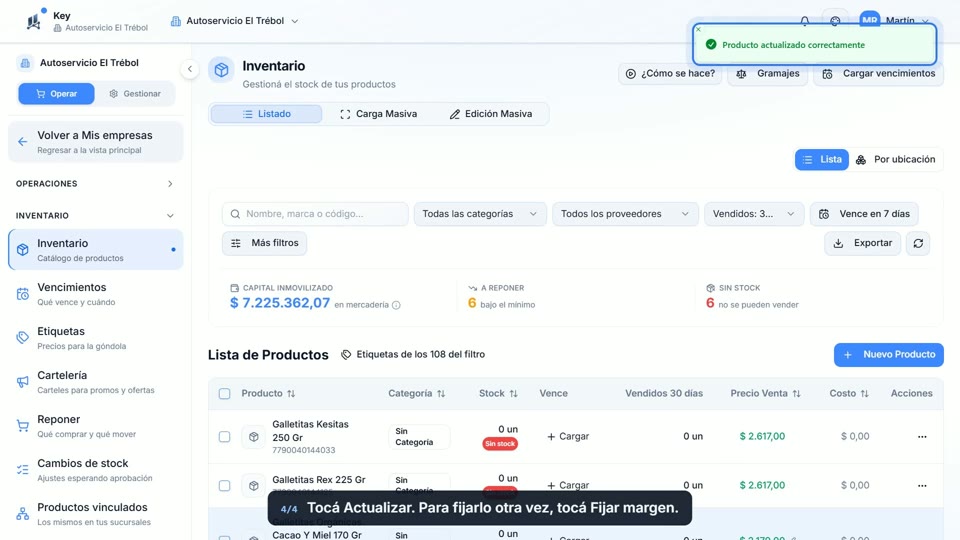Select Inventario in the sidebar
Viewport: 960px width, 540px height.
tap(96, 250)
